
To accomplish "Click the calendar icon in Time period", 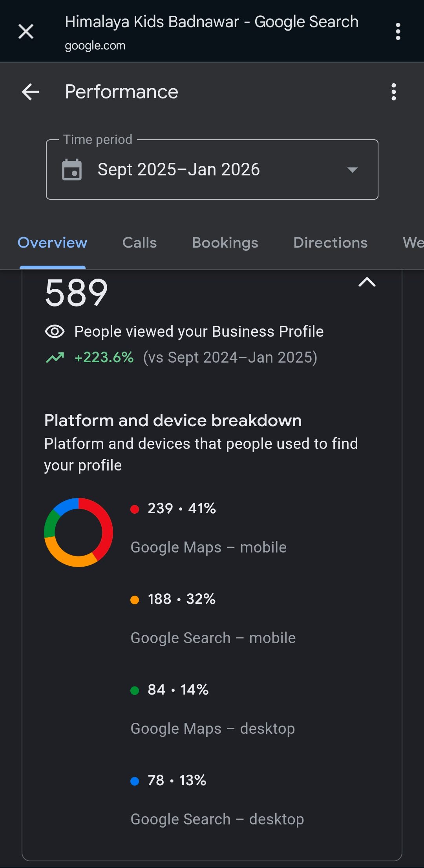I will coord(72,170).
